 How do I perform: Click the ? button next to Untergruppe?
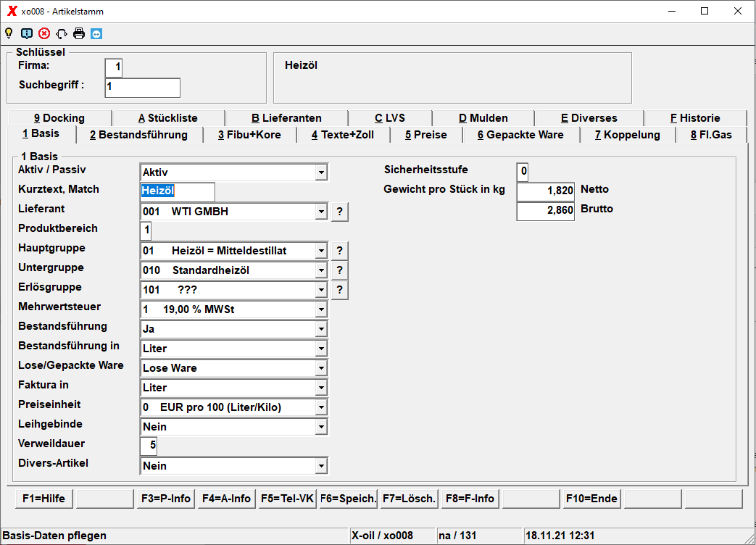[340, 270]
